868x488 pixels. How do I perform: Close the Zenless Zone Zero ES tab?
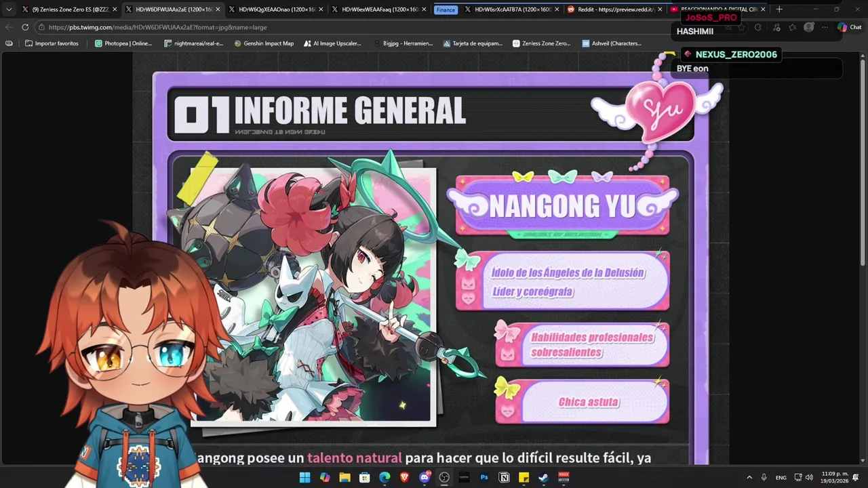tap(115, 9)
